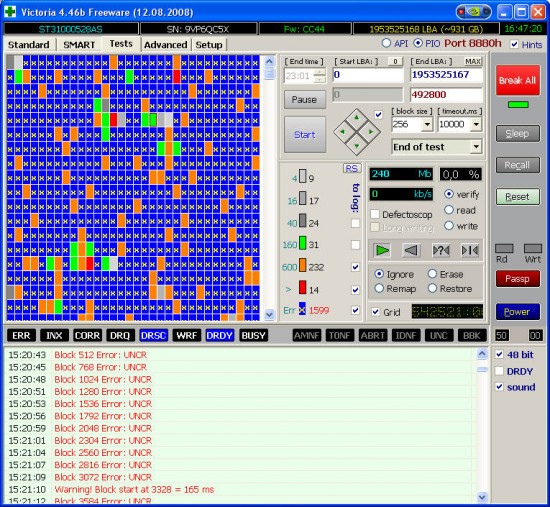Viewport: 550px width, 507px height.
Task: Select the Tests tab
Action: coord(121,44)
